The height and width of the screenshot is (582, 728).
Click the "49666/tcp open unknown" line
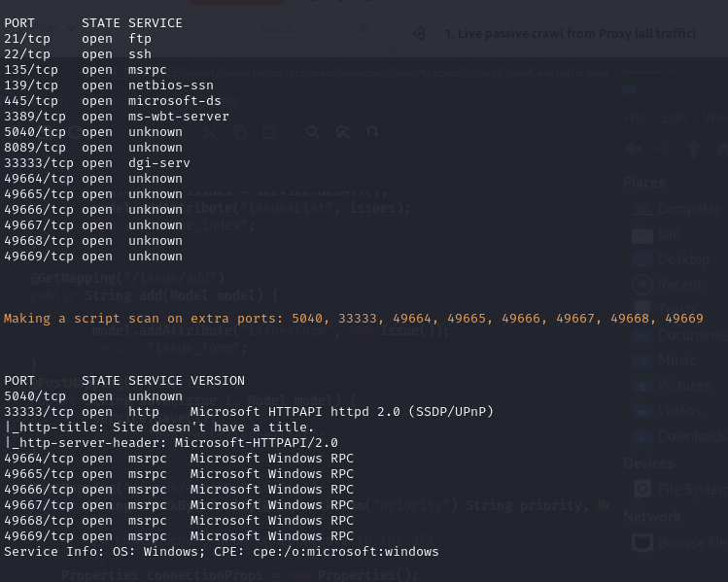(93, 210)
